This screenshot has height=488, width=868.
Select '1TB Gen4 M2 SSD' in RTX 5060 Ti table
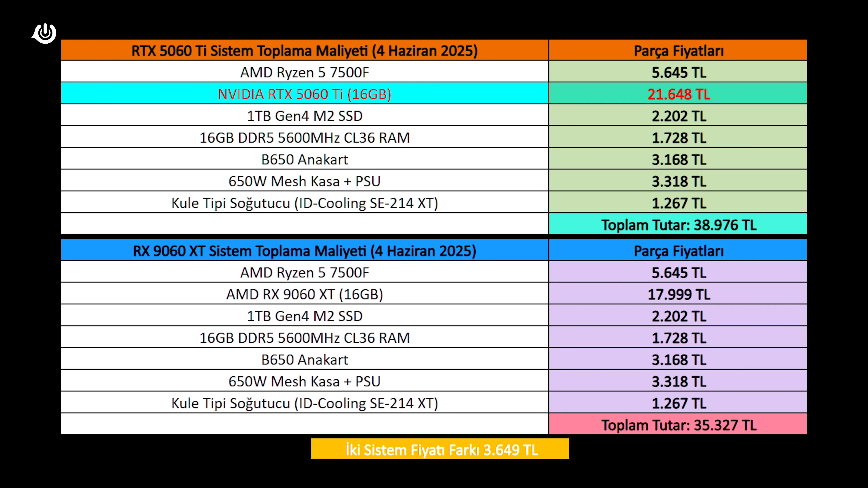click(x=305, y=115)
